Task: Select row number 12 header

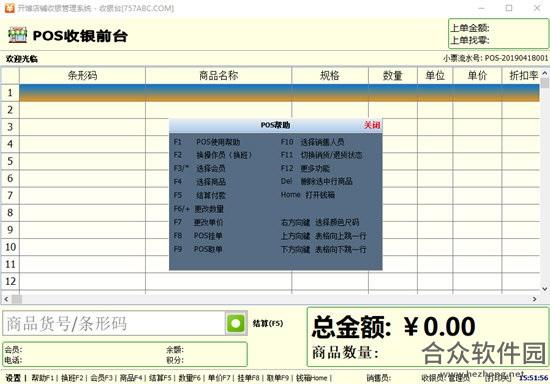Action: click(10, 281)
